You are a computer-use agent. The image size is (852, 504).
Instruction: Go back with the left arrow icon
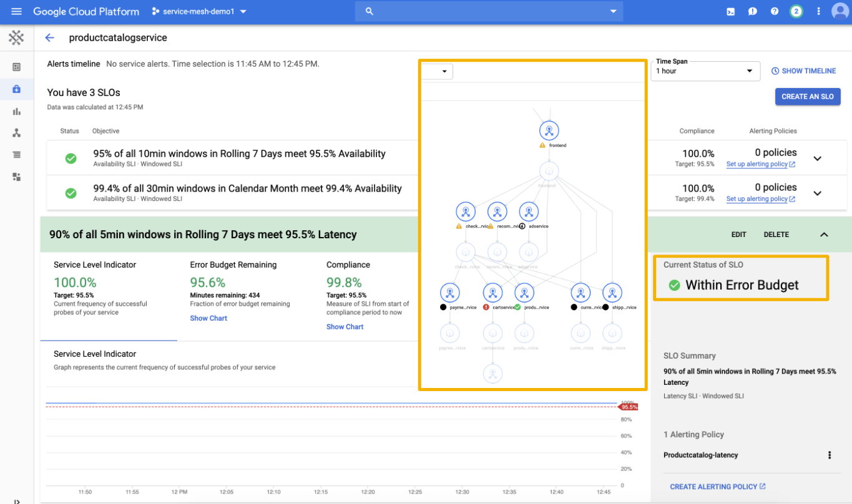(50, 37)
